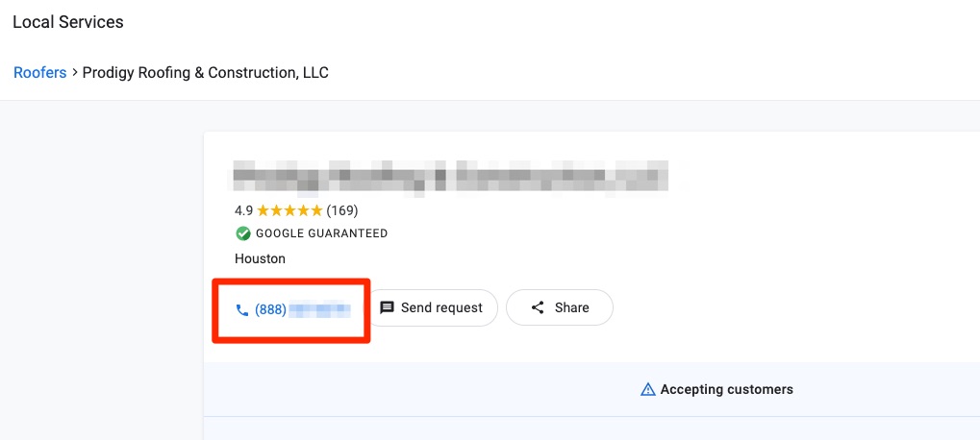980x440 pixels.
Task: Click the blue phone handset icon
Action: point(242,310)
